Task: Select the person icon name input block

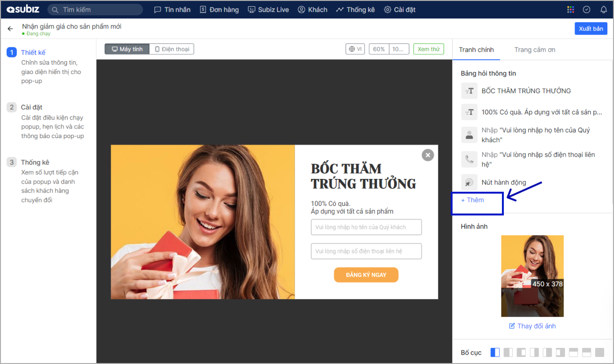Action: [469, 135]
